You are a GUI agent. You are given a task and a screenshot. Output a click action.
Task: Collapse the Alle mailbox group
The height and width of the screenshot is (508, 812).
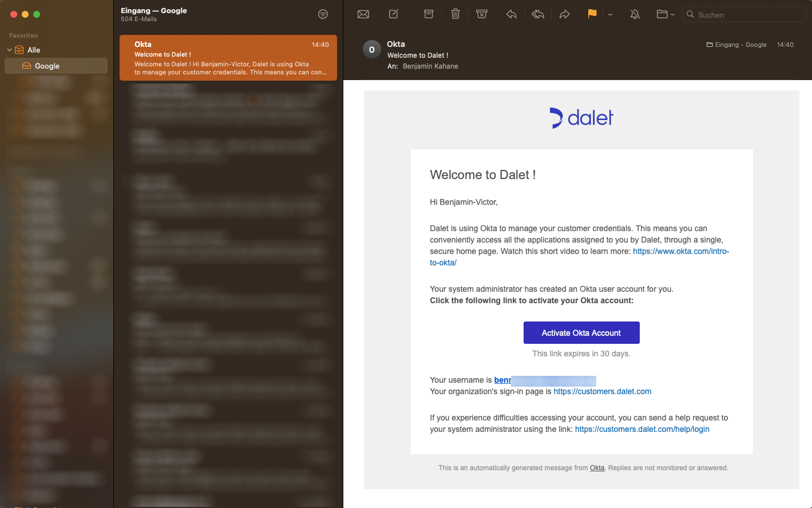[x=10, y=50]
